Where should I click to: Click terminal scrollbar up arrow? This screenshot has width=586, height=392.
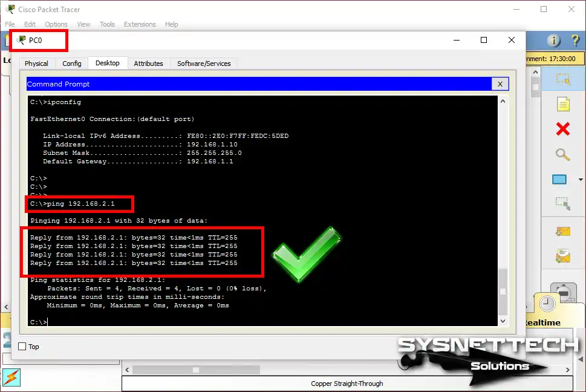click(503, 101)
